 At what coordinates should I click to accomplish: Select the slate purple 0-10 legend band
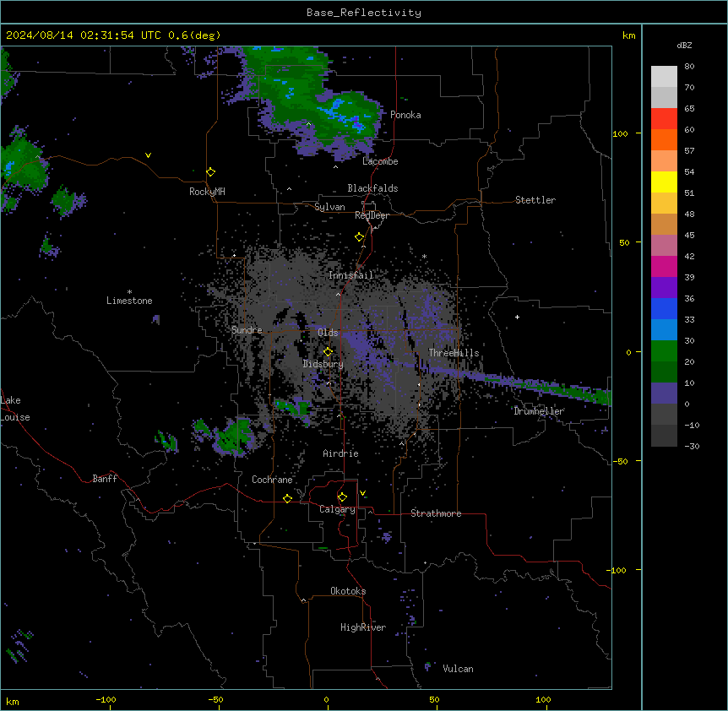click(664, 393)
